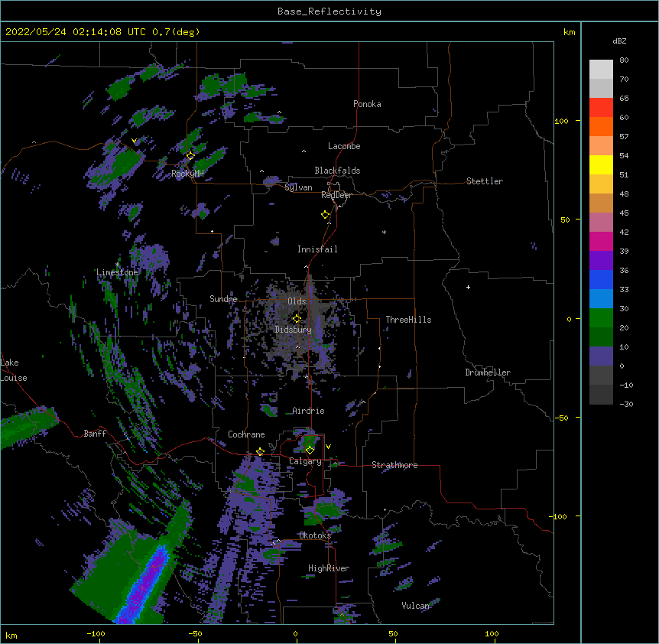Click the Okotoks town label
Image resolution: width=659 pixels, height=644 pixels.
(315, 535)
